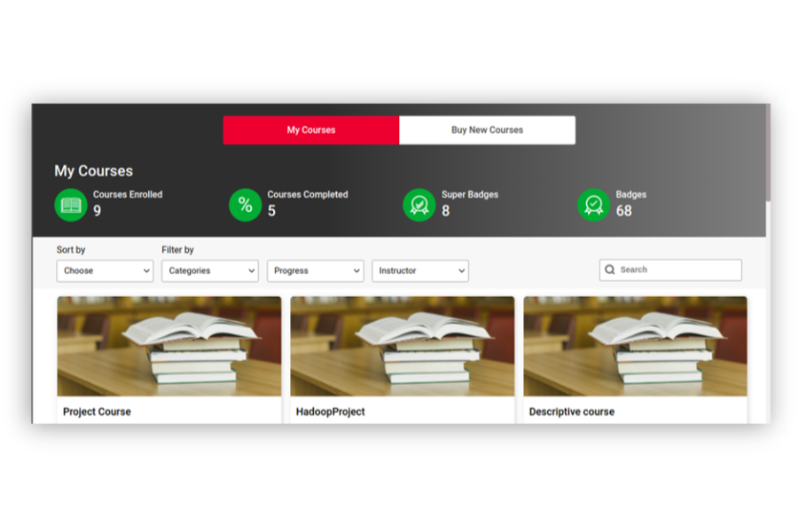The height and width of the screenshot is (532, 798).
Task: Click the Courses Completed count 5
Action: pos(272,211)
